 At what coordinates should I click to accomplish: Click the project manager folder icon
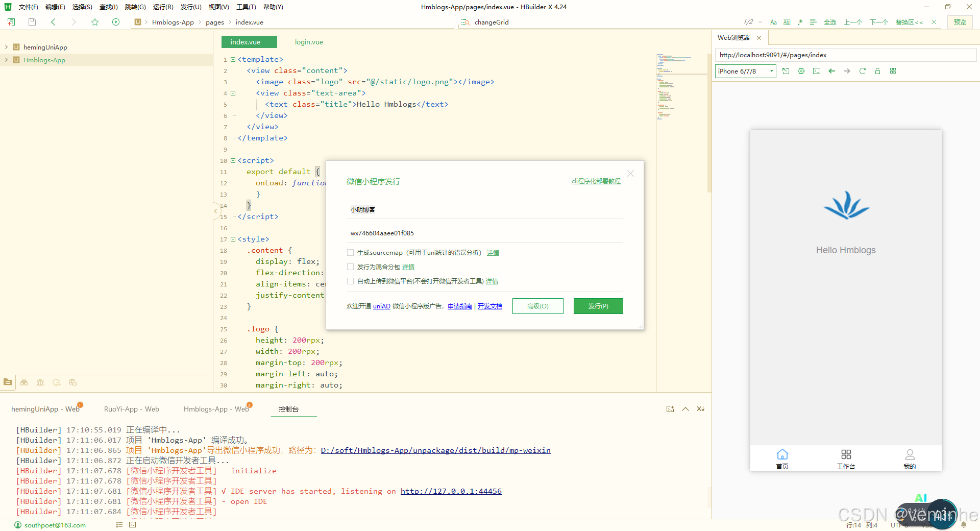coord(8,382)
